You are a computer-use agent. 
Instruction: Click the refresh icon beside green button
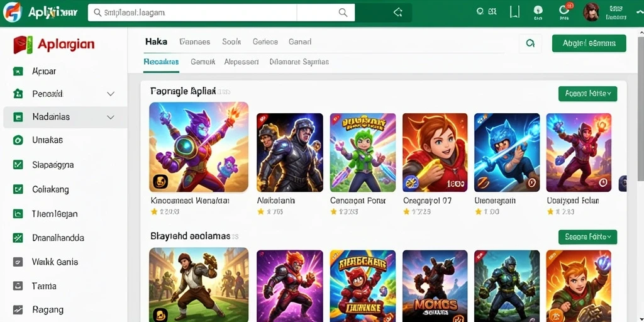(x=530, y=43)
